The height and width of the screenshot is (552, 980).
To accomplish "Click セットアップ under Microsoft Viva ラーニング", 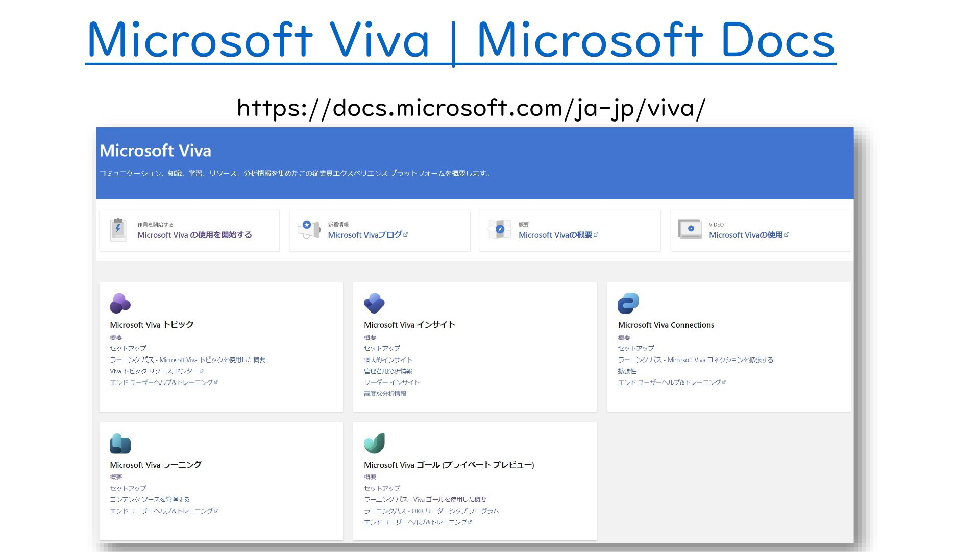I will tap(128, 489).
